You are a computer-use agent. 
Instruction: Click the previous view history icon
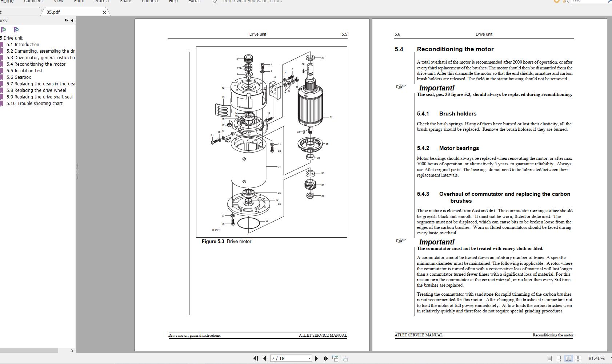335,358
